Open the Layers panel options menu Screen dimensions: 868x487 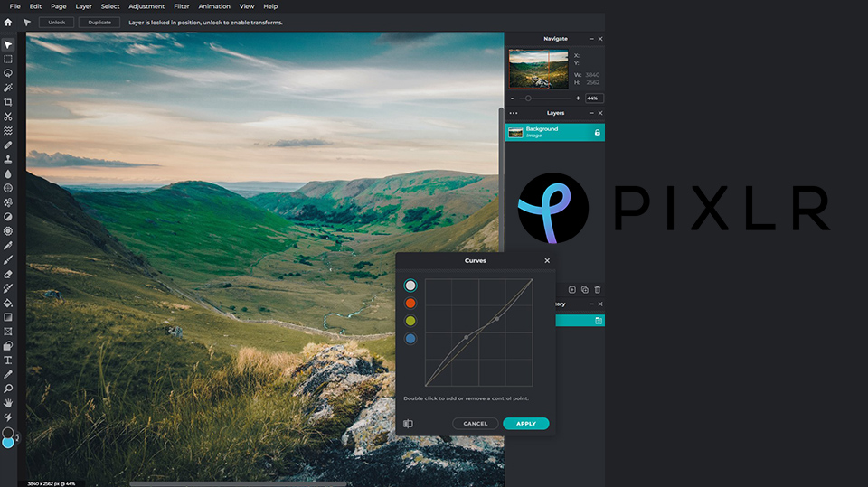[x=514, y=114]
